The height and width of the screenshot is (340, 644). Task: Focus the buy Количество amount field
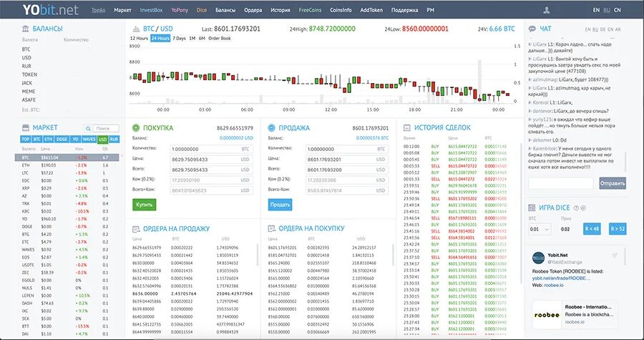coord(211,149)
